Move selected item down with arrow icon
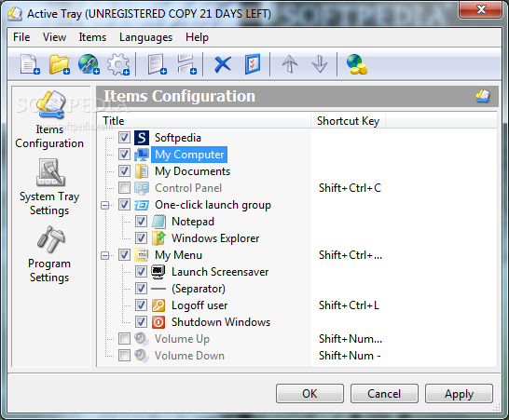Screen dimensions: 509x420 320,64
